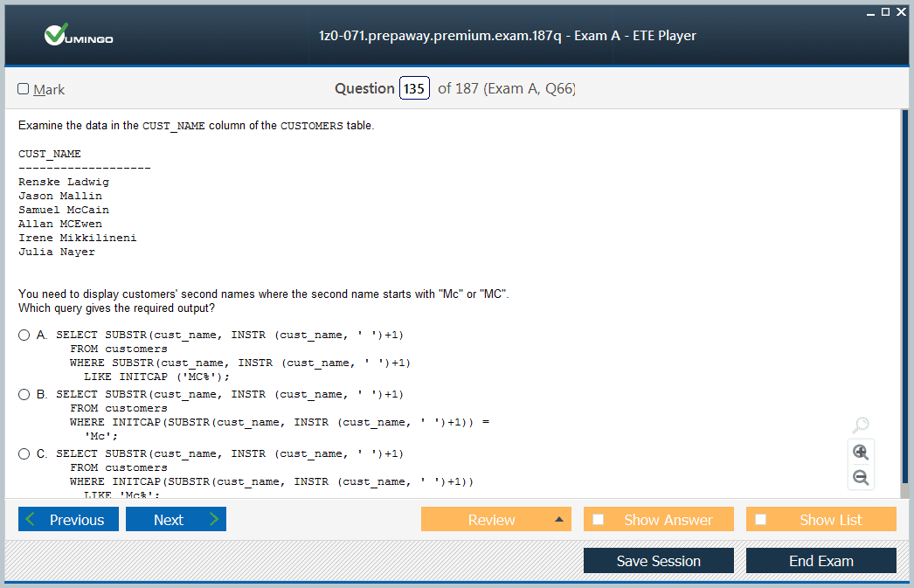
Task: Click the zoom out magnifier icon
Action: [x=861, y=478]
